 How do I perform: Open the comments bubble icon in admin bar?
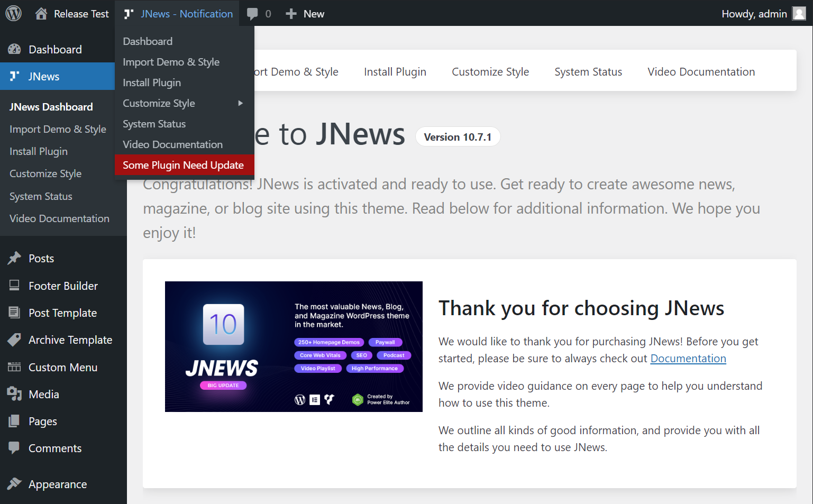(x=253, y=14)
